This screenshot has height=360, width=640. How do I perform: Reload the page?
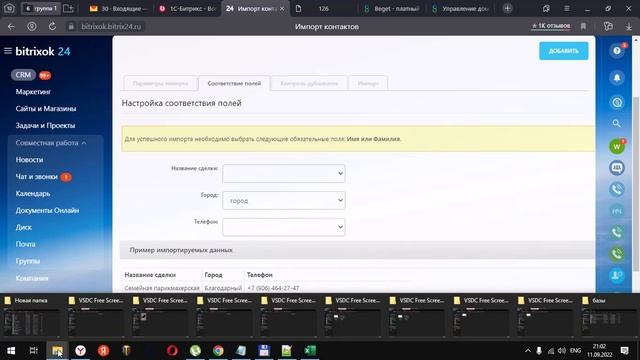52,27
